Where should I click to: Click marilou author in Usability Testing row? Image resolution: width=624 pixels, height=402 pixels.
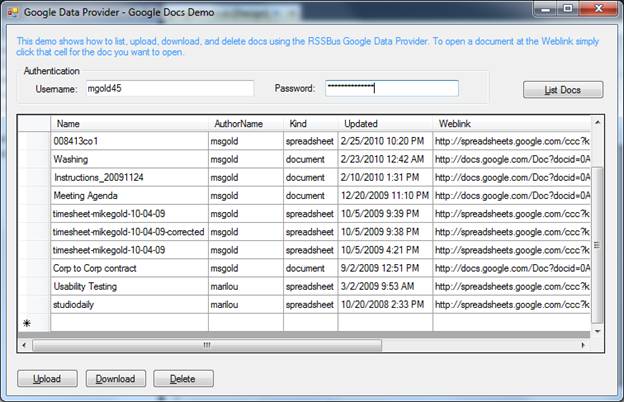pos(246,286)
